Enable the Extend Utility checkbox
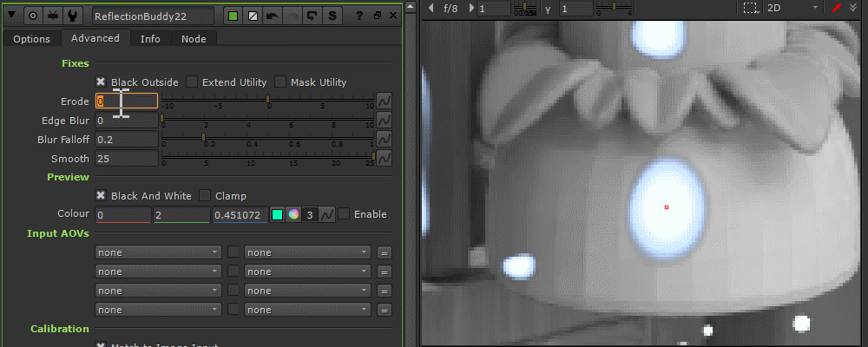The width and height of the screenshot is (868, 347). click(x=192, y=82)
